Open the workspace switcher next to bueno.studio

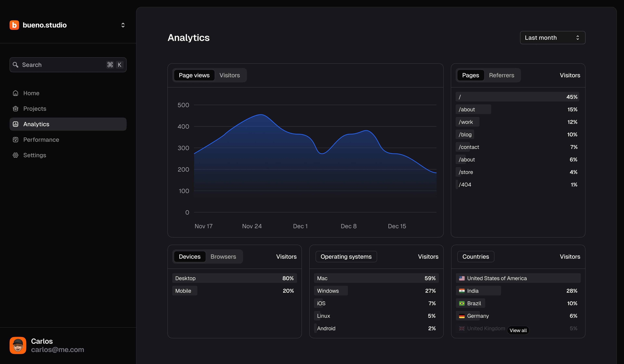[123, 25]
